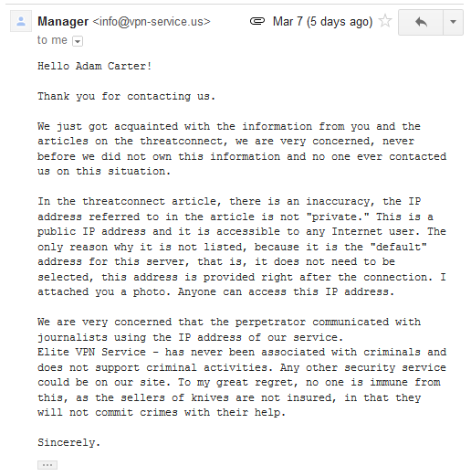Image resolution: width=471 pixels, height=476 pixels.
Task: Click the line starting 'Elite VPN Service'
Action: 242,352
